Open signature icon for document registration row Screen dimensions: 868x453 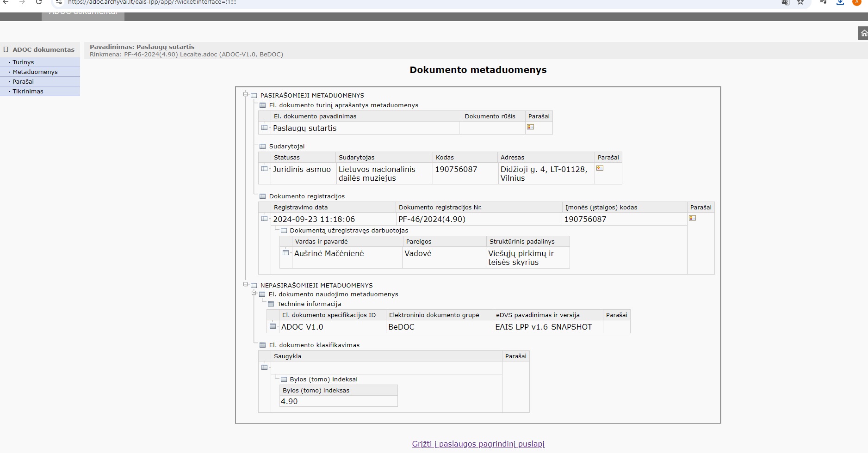click(692, 218)
